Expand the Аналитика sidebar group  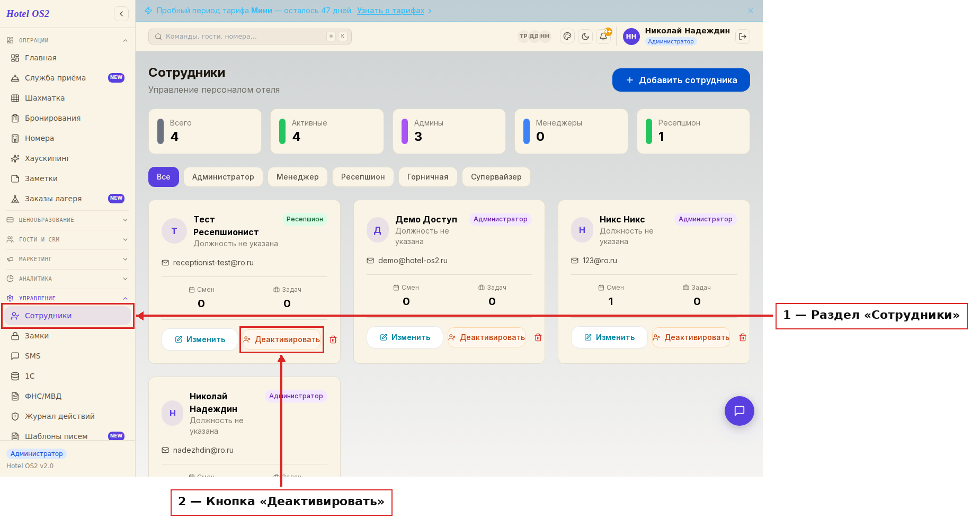(x=67, y=279)
